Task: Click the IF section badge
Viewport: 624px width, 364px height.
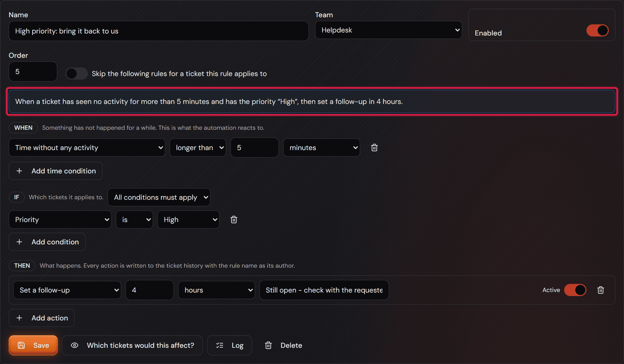Action: coord(16,197)
